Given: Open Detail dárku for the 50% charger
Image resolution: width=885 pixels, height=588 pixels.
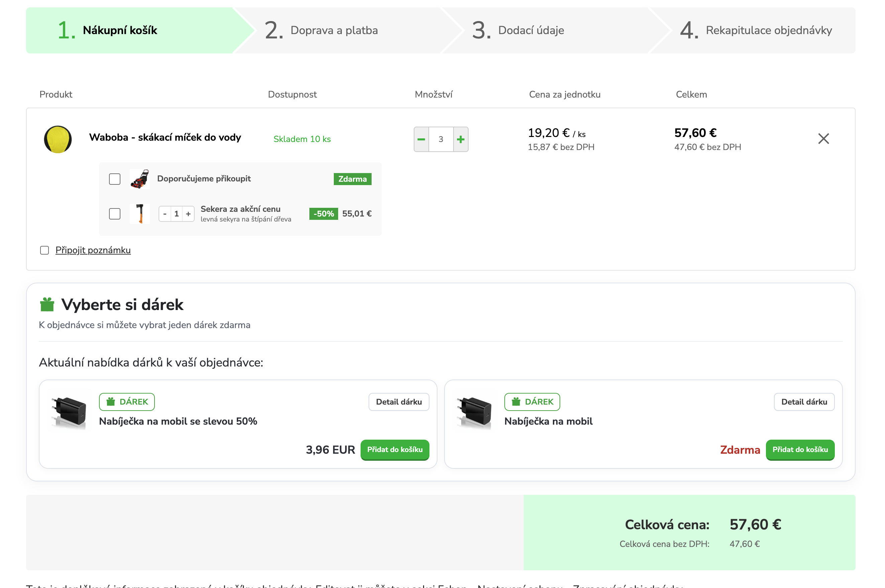Looking at the screenshot, I should point(399,402).
